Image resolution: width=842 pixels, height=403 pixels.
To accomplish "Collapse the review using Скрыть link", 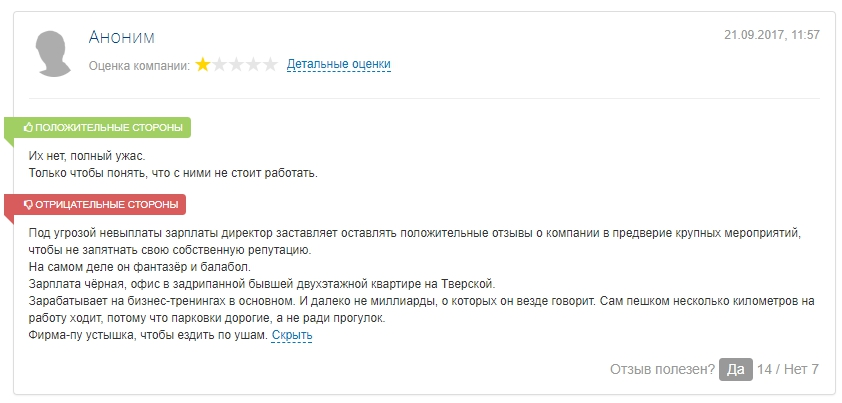I will click(x=292, y=335).
